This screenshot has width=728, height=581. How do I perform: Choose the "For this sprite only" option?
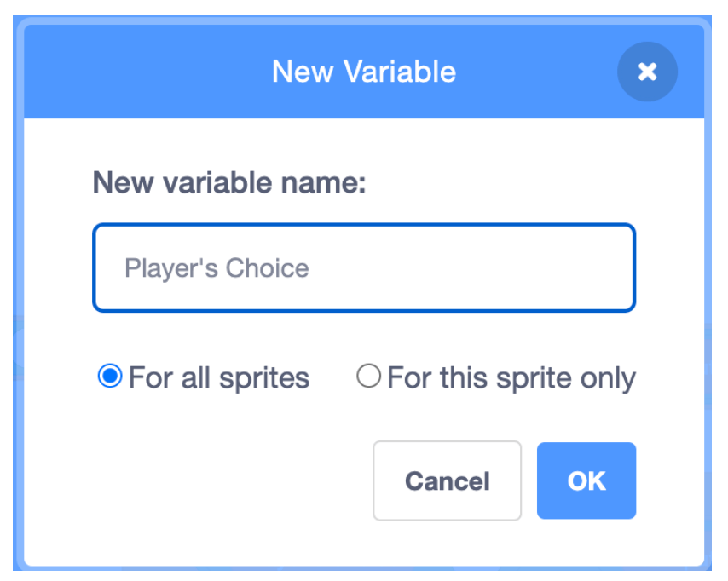coord(368,377)
